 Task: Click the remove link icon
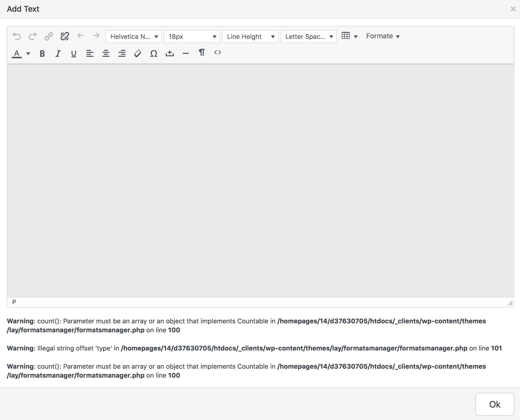click(x=65, y=36)
